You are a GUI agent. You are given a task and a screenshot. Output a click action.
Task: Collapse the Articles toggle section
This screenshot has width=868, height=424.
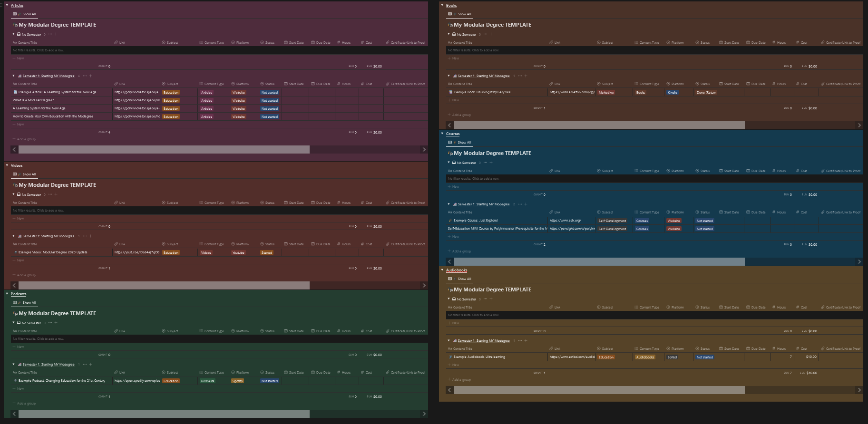coord(7,5)
